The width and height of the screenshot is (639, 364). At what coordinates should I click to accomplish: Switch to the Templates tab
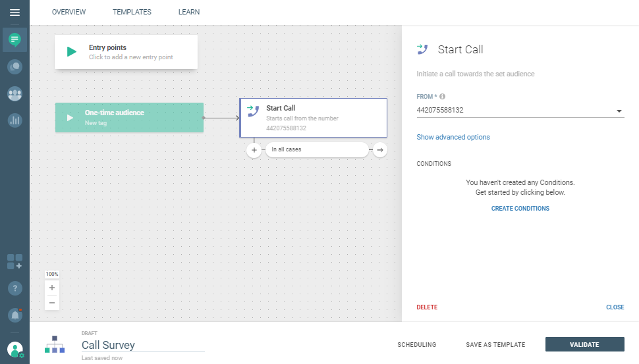[x=132, y=12]
